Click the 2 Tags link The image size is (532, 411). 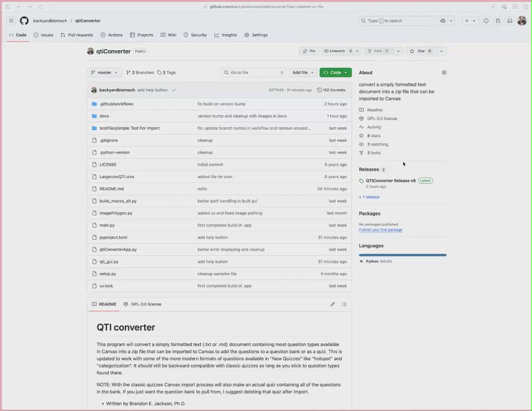[166, 72]
